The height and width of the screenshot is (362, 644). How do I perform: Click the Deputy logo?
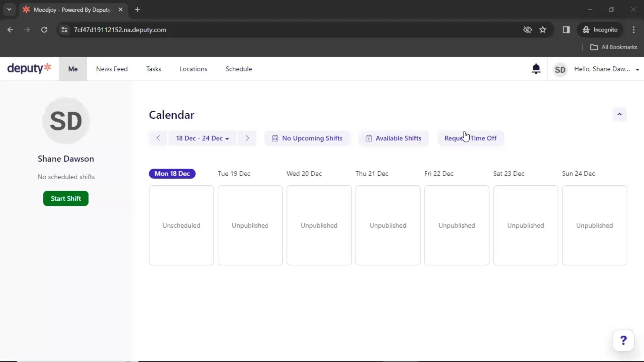click(x=29, y=68)
